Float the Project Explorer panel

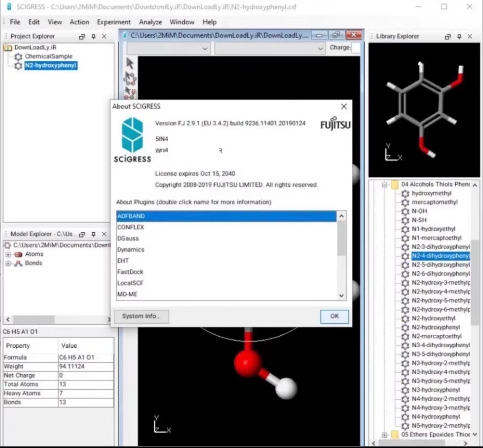[82, 36]
